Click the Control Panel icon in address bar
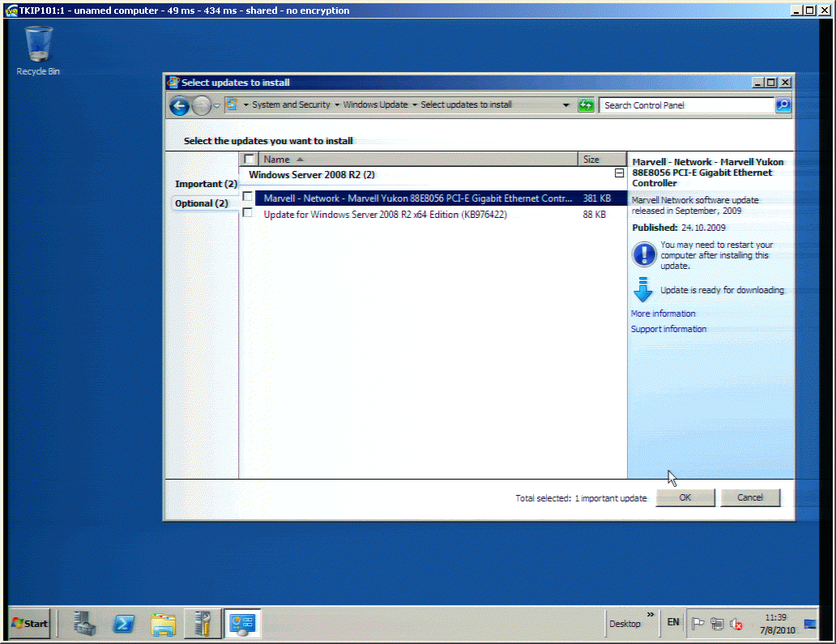Viewport: 836px width, 644px height. point(232,104)
